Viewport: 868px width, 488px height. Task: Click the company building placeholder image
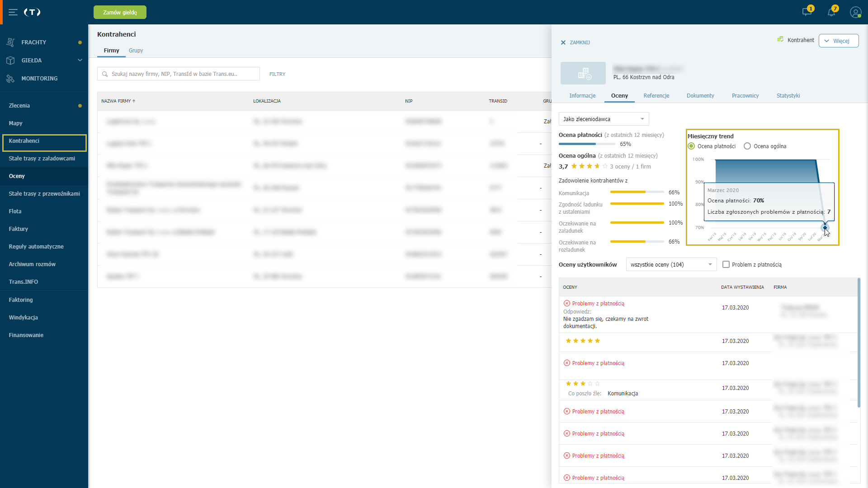[583, 73]
